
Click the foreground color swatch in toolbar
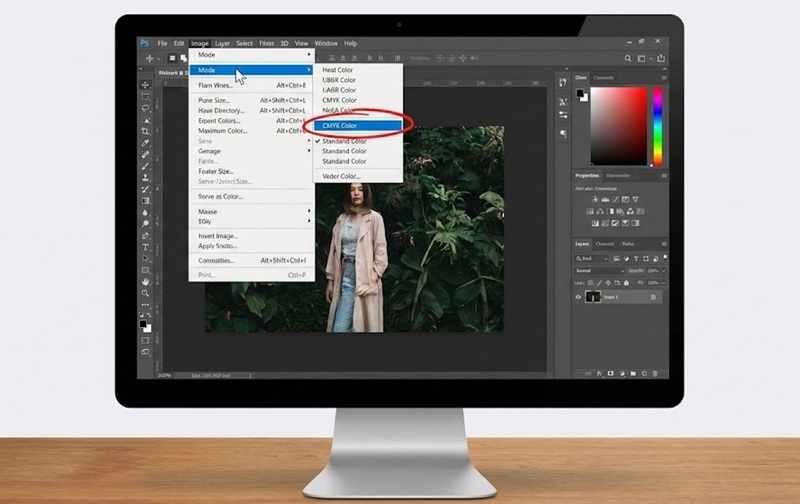(143, 324)
